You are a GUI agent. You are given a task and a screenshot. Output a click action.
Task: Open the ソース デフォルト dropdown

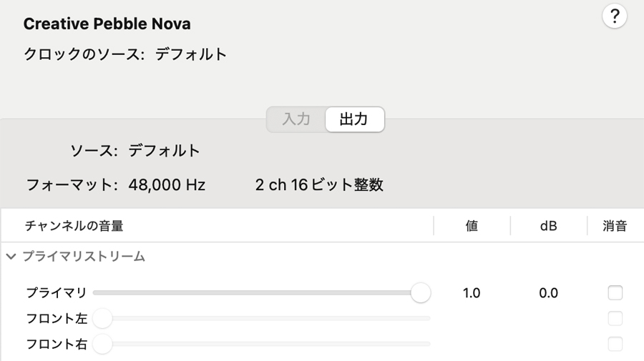click(164, 151)
